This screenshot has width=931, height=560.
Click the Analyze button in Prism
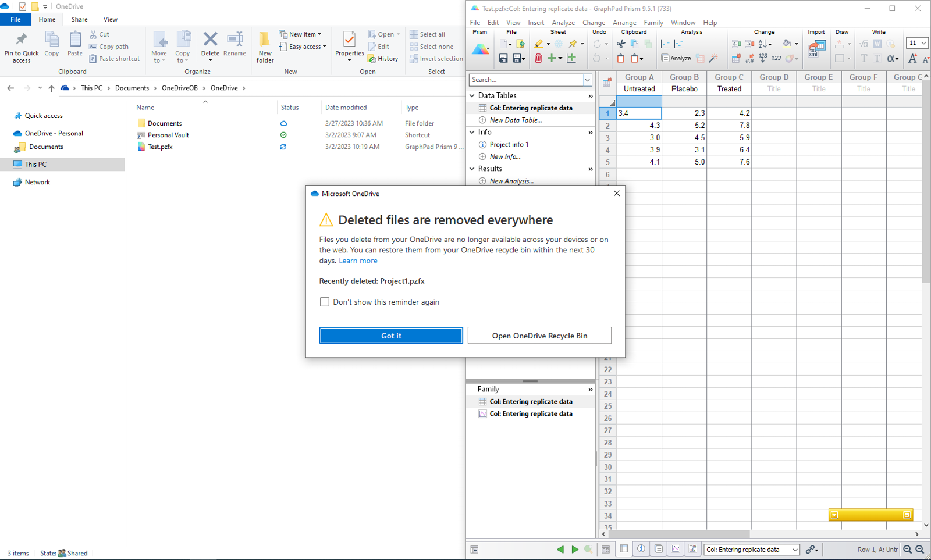676,58
